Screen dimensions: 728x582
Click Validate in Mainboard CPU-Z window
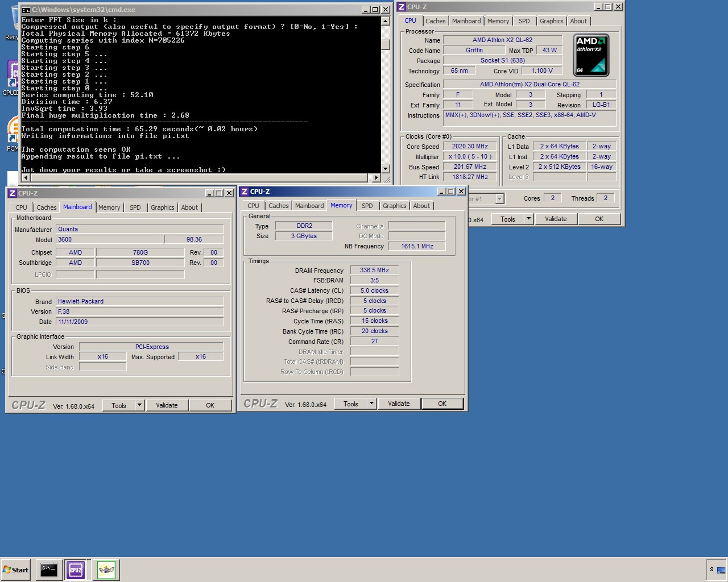(x=167, y=405)
